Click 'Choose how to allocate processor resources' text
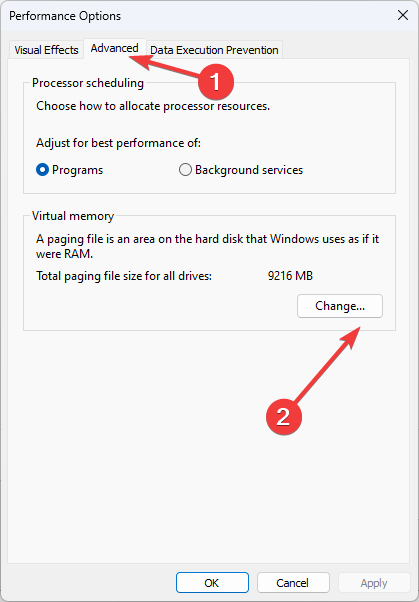This screenshot has width=419, height=602. [x=153, y=106]
